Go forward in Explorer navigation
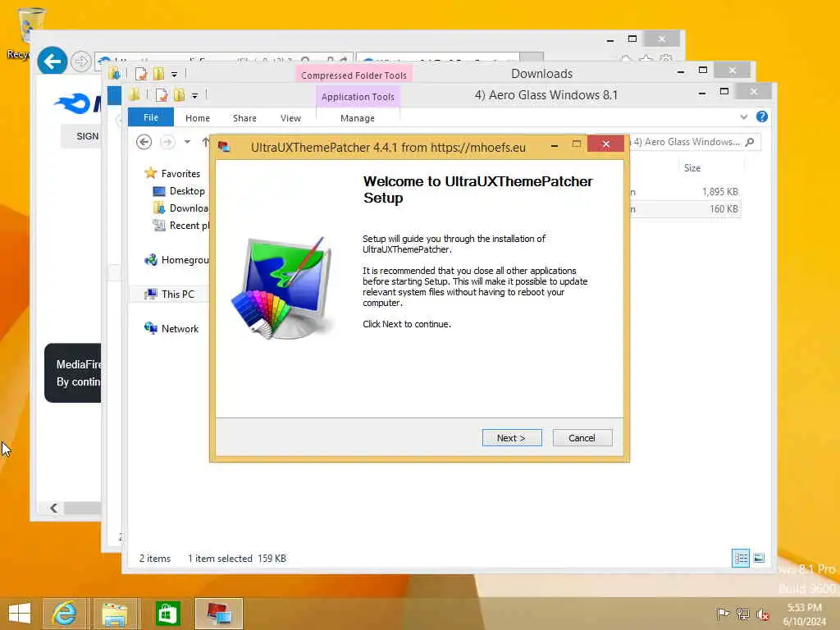The height and width of the screenshot is (630, 840). pyautogui.click(x=167, y=142)
